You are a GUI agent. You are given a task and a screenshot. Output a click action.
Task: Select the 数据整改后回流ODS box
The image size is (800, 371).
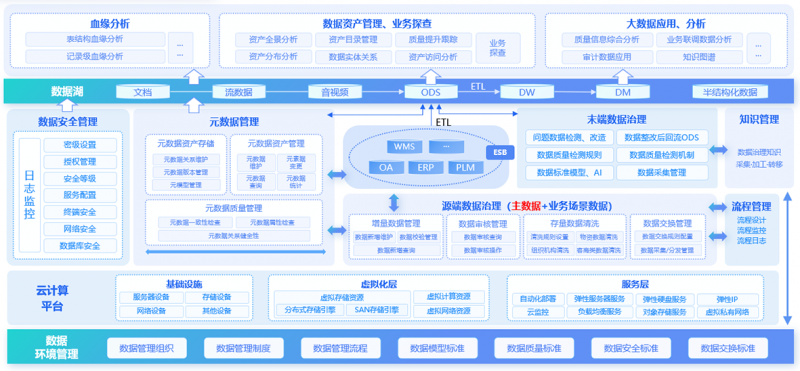[x=662, y=137]
